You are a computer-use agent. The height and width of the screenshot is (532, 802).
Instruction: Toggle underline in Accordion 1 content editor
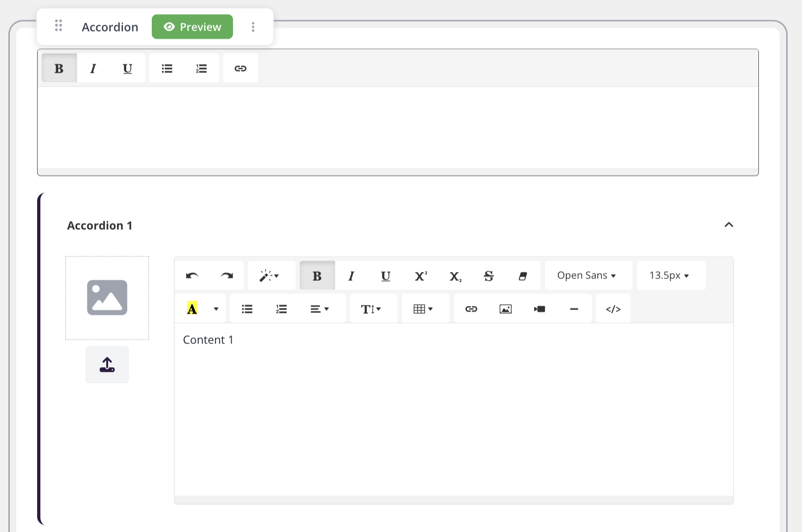pyautogui.click(x=386, y=276)
